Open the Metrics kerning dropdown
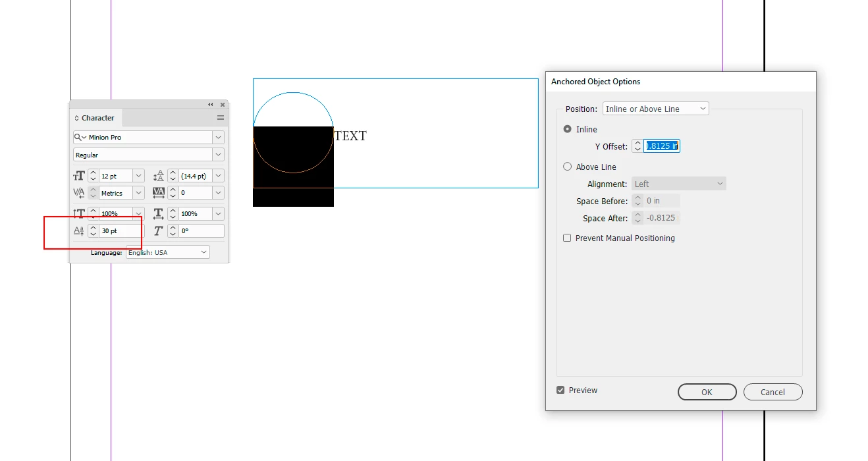 [138, 193]
